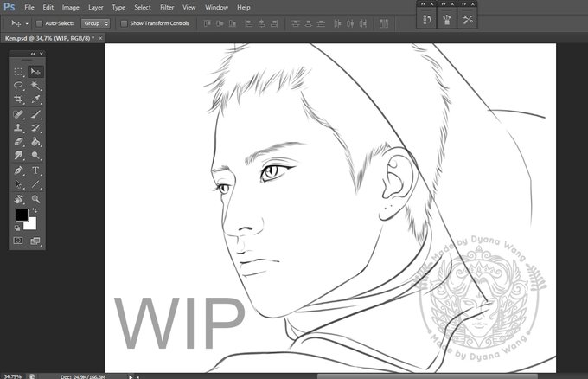Click the Distribute Left Edges icon
The height and width of the screenshot is (379, 588).
click(x=337, y=23)
